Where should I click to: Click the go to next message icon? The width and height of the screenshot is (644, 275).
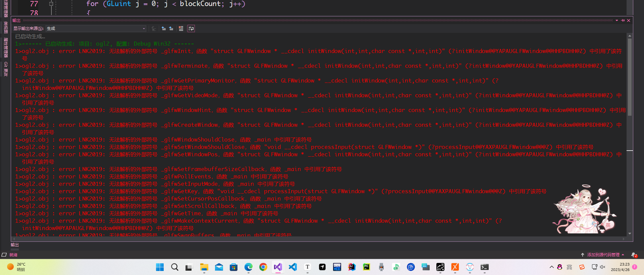(171, 29)
